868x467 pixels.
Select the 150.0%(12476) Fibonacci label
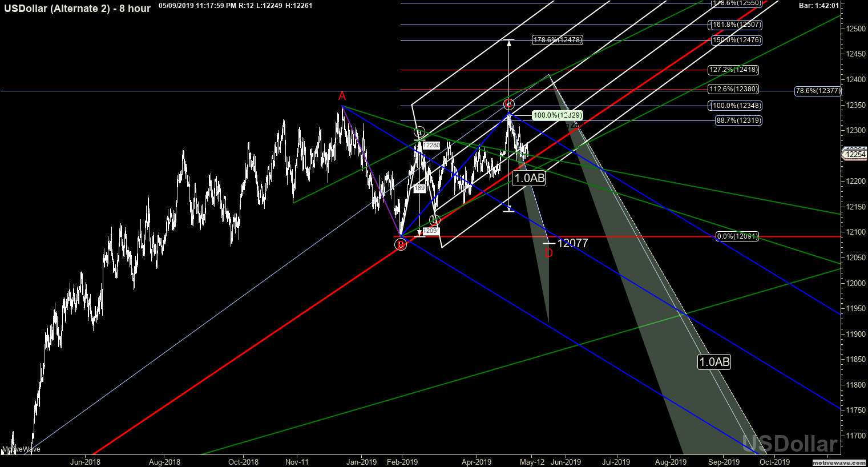point(736,40)
